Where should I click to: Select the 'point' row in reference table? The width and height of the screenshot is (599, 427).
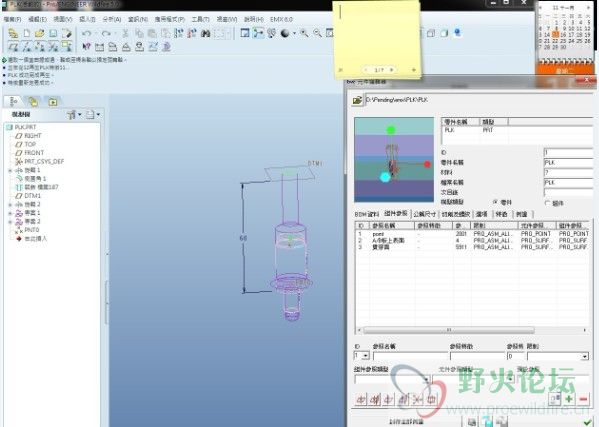[473, 234]
